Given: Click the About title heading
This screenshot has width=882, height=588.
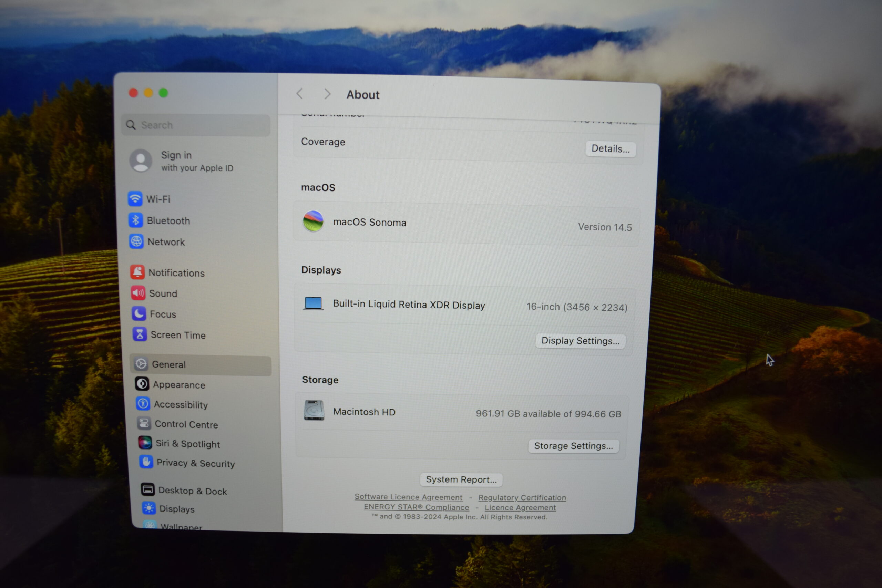Looking at the screenshot, I should point(363,94).
